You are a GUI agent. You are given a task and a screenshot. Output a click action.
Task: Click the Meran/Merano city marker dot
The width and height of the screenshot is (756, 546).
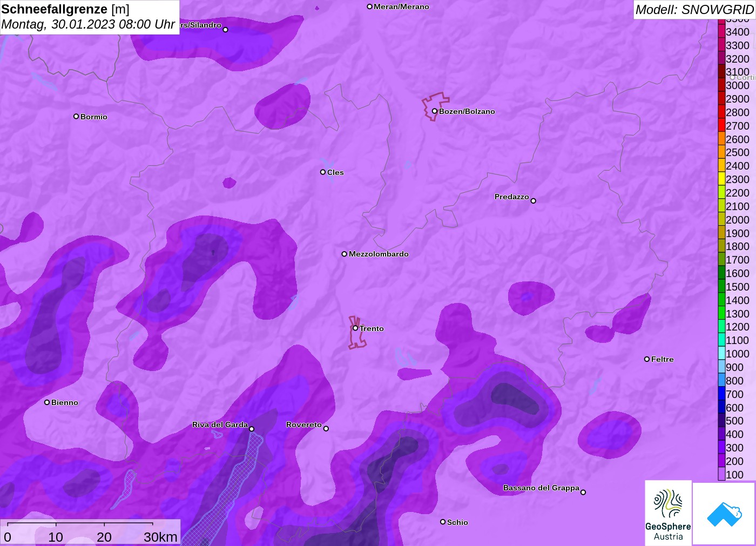click(x=369, y=6)
